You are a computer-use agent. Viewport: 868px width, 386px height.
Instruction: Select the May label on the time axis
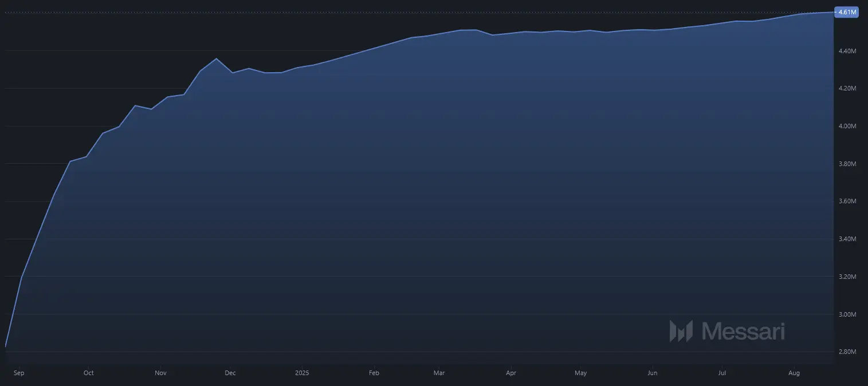580,373
